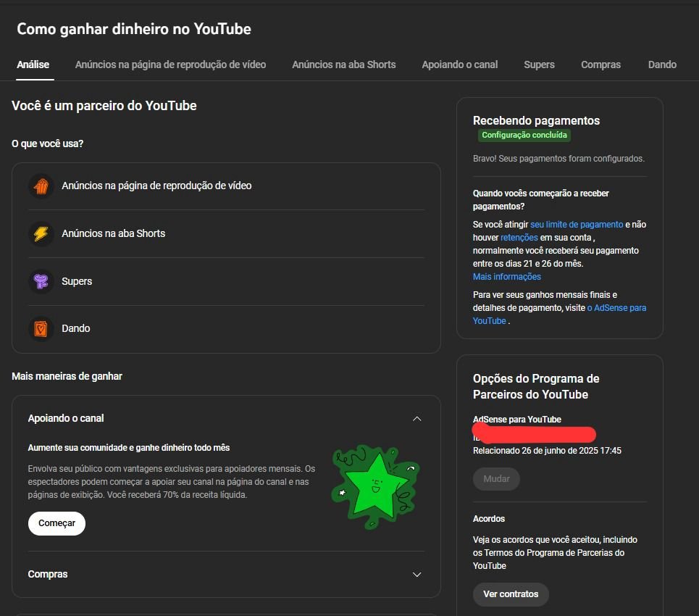Click the Configuração concluída status badge
This screenshot has height=616, width=699.
click(524, 135)
